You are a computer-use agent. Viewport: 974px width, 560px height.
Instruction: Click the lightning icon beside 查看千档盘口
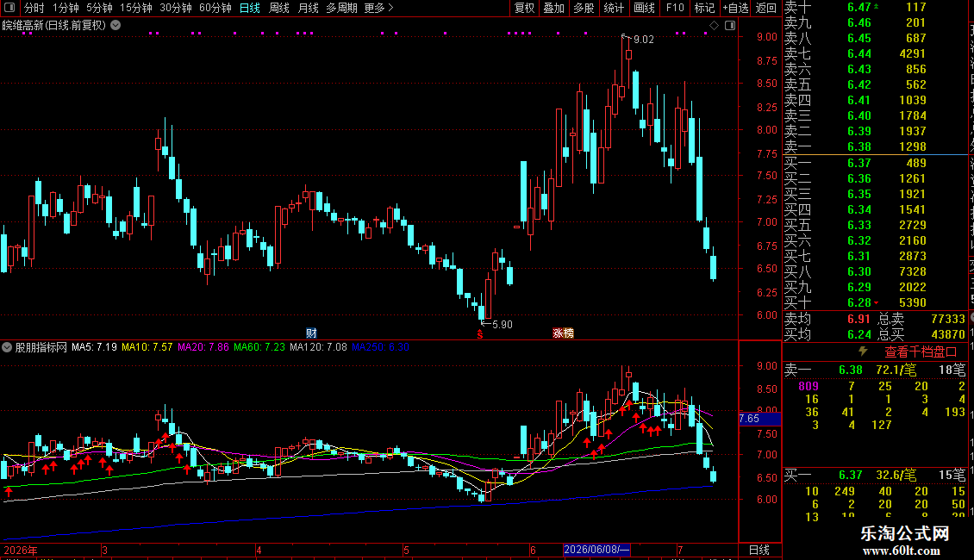click(x=863, y=352)
